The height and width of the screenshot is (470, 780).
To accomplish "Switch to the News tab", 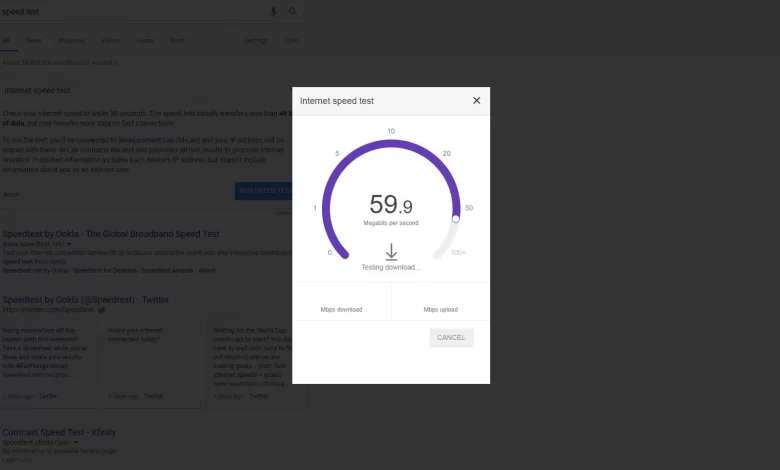I will [34, 41].
